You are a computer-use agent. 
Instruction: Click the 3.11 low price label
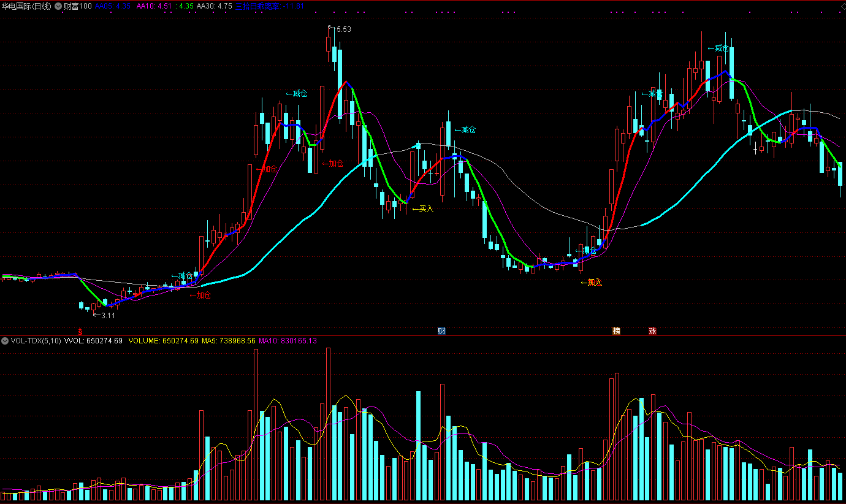point(108,315)
